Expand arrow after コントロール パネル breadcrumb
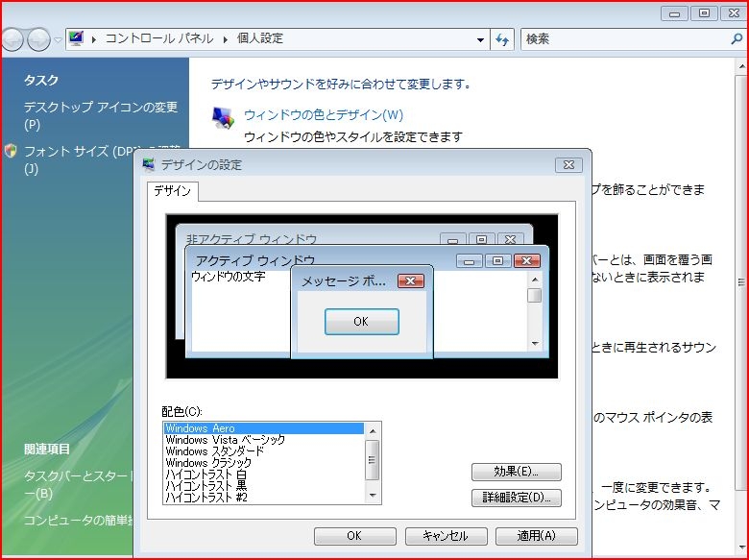Screen dimensions: 749x560 [226, 39]
